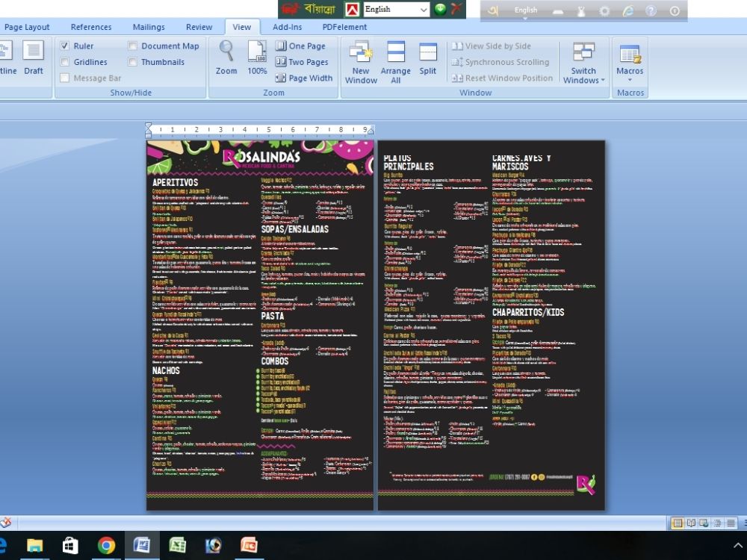The height and width of the screenshot is (560, 747).
Task: Enable the Gridlines checkbox
Action: pos(65,62)
